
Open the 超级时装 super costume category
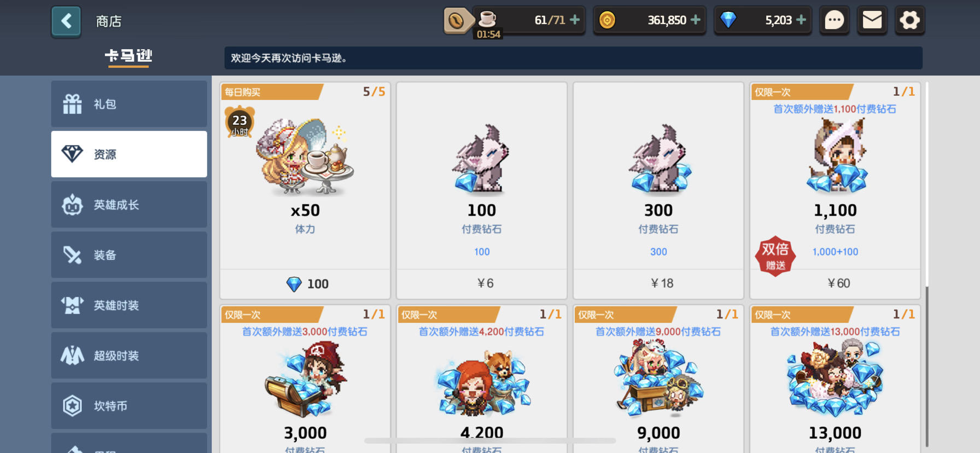tap(129, 356)
